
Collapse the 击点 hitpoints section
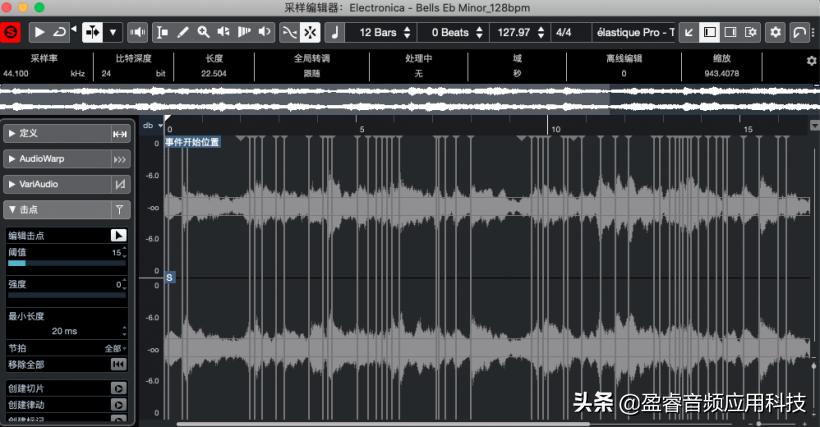[x=12, y=209]
